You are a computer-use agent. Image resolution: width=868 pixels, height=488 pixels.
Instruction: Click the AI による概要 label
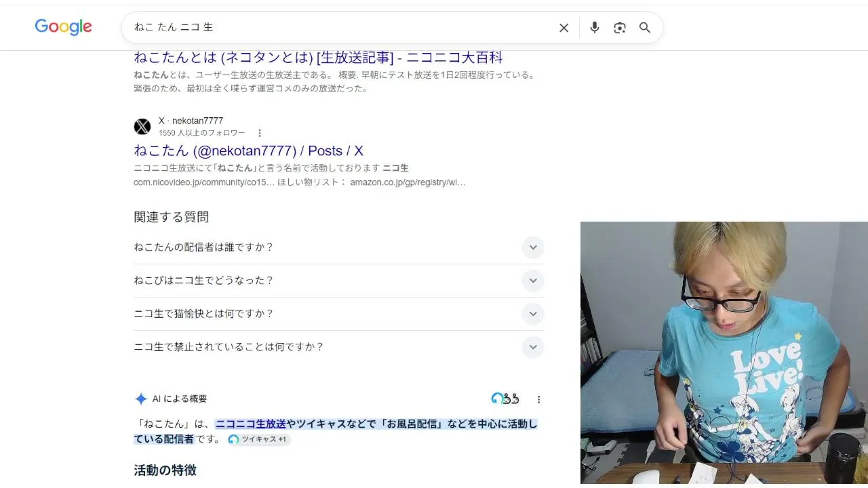[180, 399]
